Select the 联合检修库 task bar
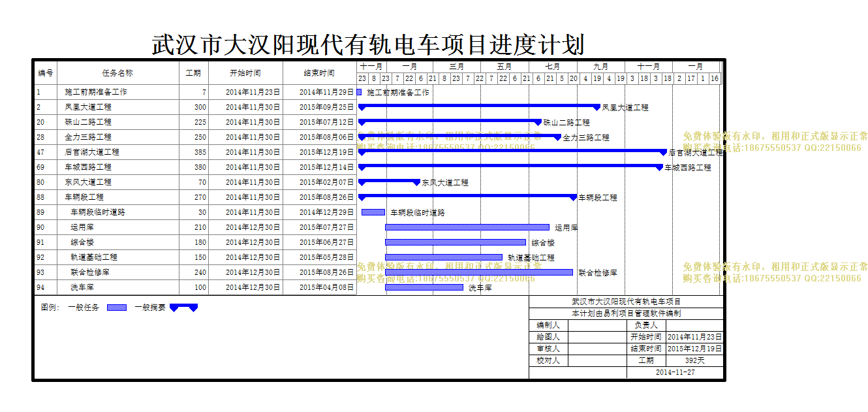 [x=479, y=272]
